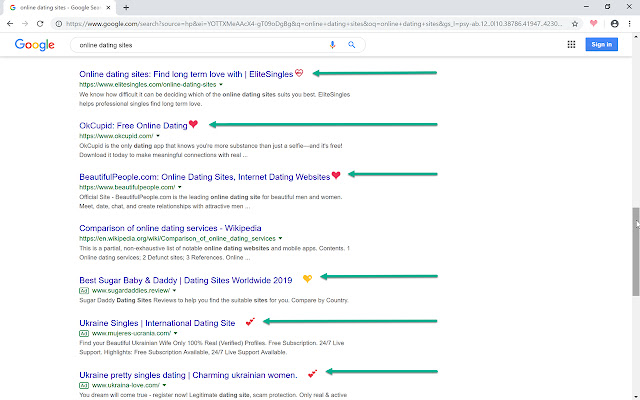Click double hearts beside Ukraine pretty singles
This screenshot has height=400, width=640.
[x=312, y=373]
